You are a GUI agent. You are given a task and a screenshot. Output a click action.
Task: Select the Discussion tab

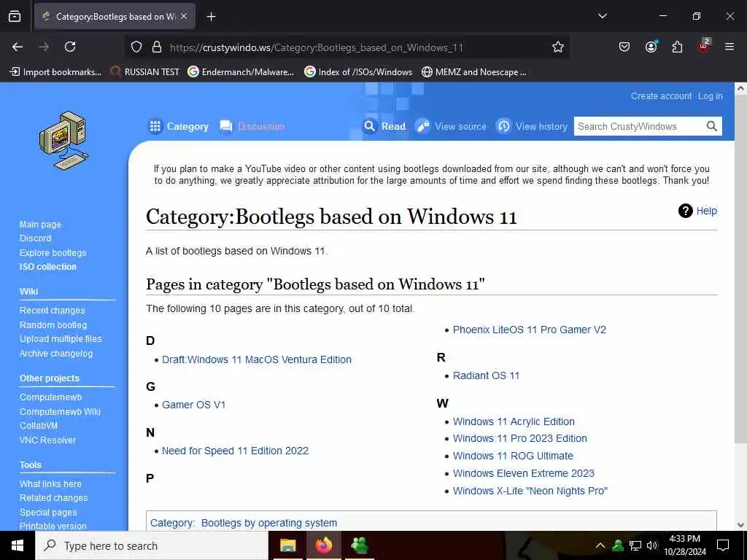[252, 126]
